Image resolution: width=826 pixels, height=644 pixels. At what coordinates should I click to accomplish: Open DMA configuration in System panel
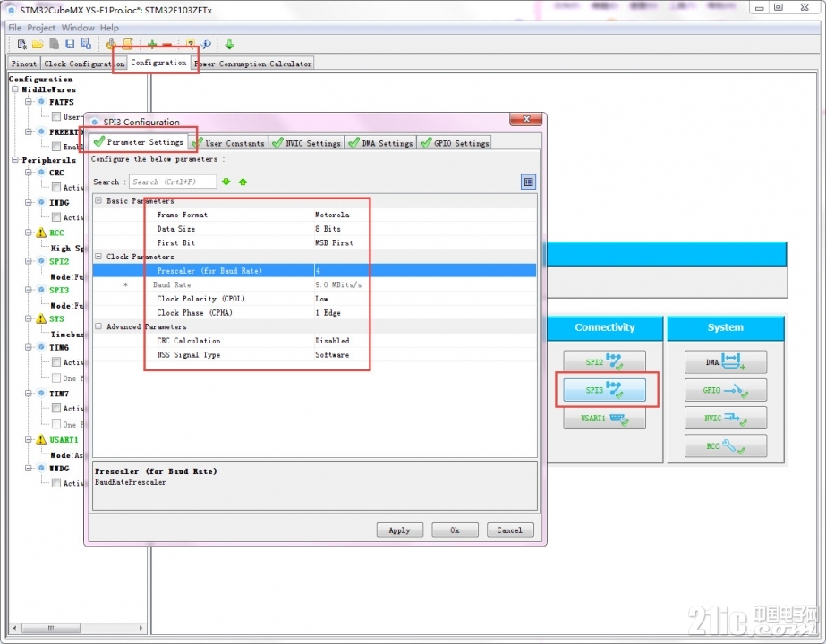pos(726,361)
